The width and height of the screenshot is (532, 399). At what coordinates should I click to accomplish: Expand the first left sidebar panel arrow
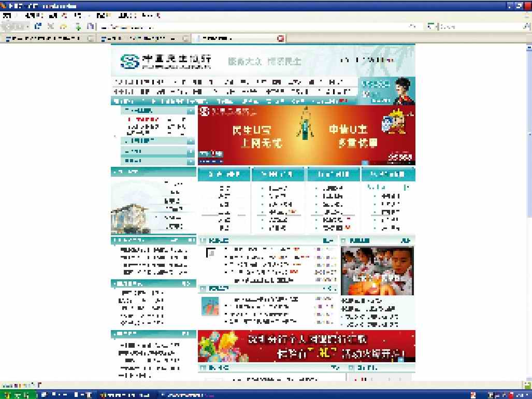191,111
